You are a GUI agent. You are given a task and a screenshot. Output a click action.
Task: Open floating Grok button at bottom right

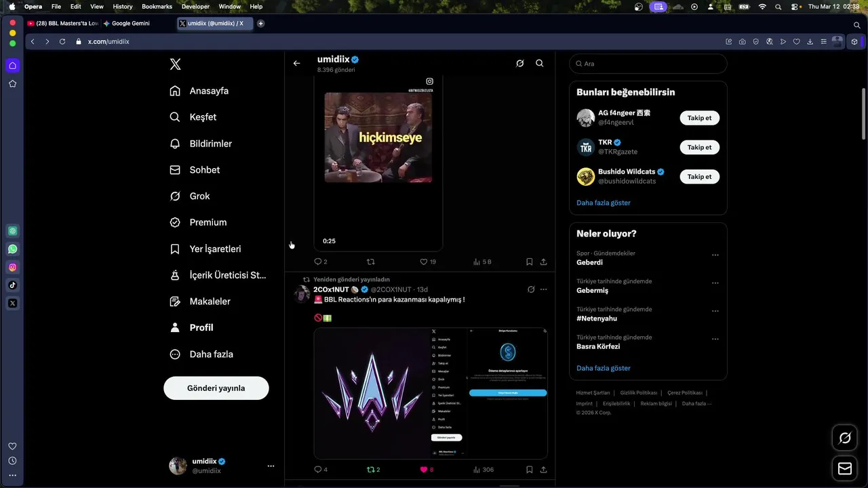coord(845,438)
